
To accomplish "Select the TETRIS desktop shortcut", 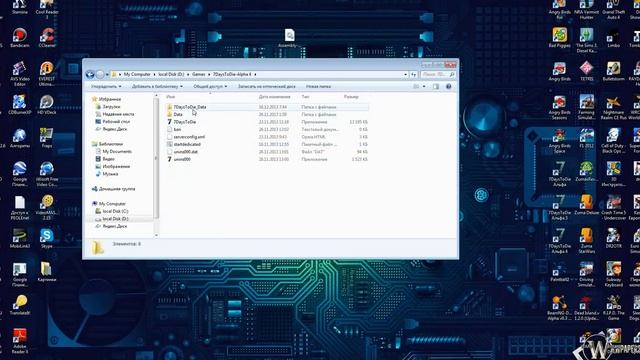I will pos(587,71).
